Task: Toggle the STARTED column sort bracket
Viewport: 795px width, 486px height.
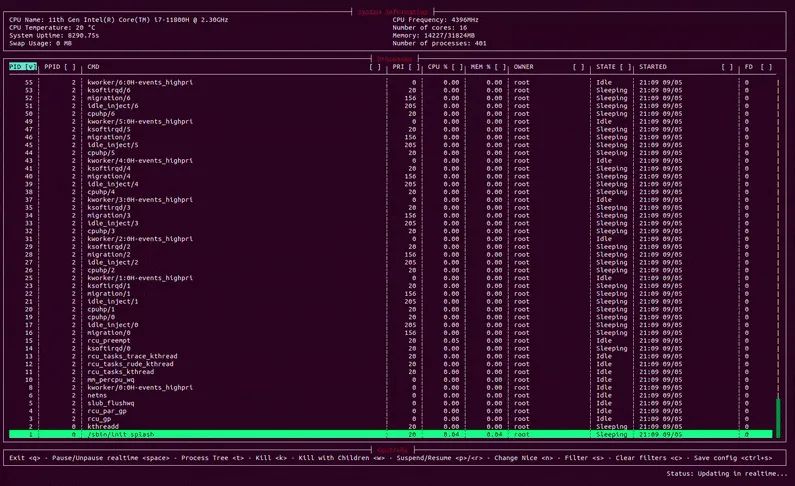Action: pyautogui.click(x=727, y=67)
